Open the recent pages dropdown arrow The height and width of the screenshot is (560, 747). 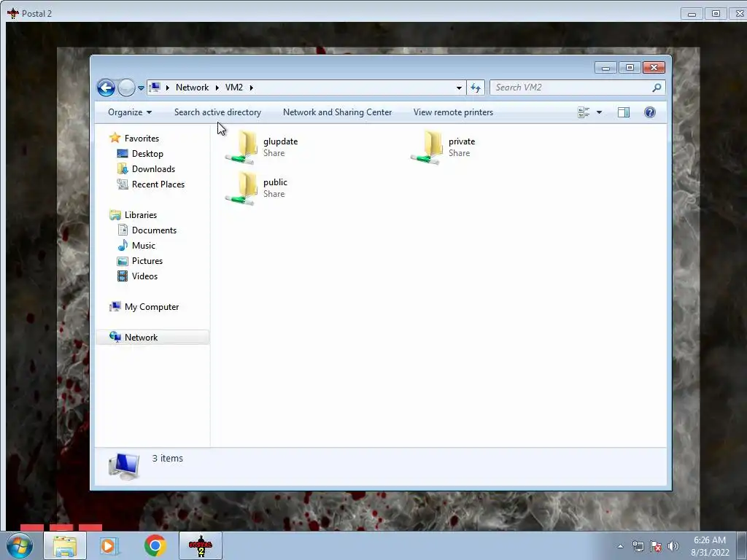coord(141,87)
